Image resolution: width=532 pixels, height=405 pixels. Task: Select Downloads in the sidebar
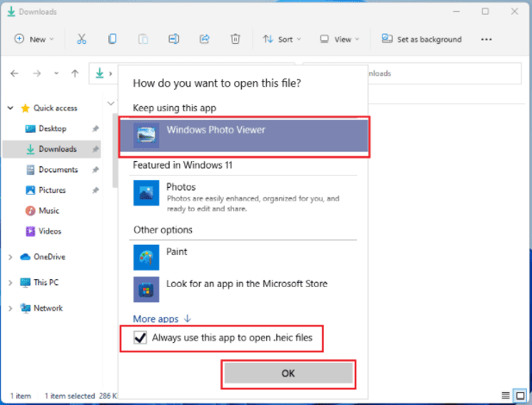point(52,149)
